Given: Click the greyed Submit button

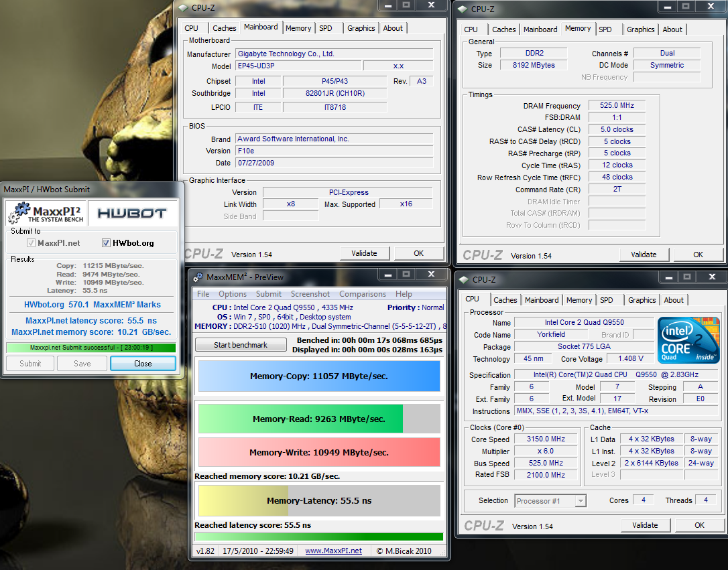Looking at the screenshot, I should (30, 364).
